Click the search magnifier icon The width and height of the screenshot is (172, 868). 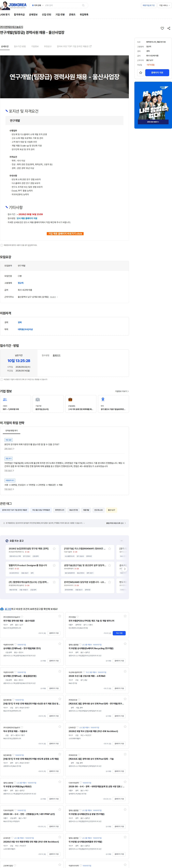click(x=83, y=5)
